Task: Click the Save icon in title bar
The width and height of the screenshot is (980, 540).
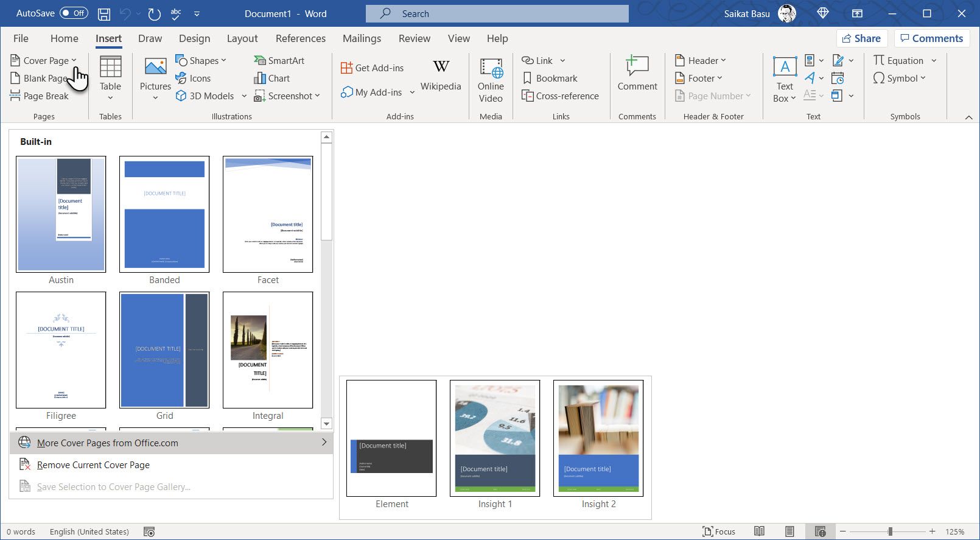Action: pos(104,13)
